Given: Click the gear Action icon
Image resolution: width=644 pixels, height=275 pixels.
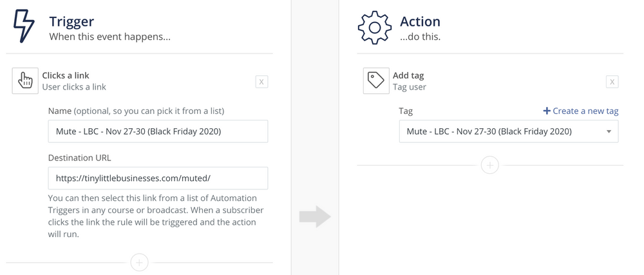Looking at the screenshot, I should (x=375, y=28).
